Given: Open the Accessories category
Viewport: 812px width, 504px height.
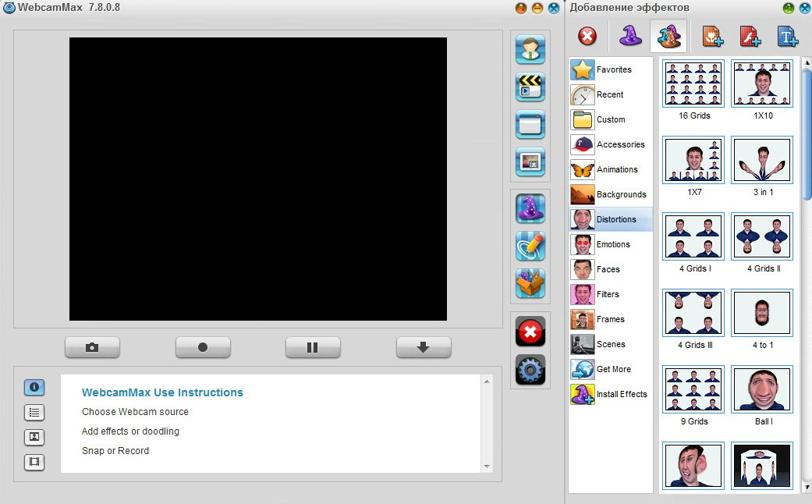Looking at the screenshot, I should [611, 144].
